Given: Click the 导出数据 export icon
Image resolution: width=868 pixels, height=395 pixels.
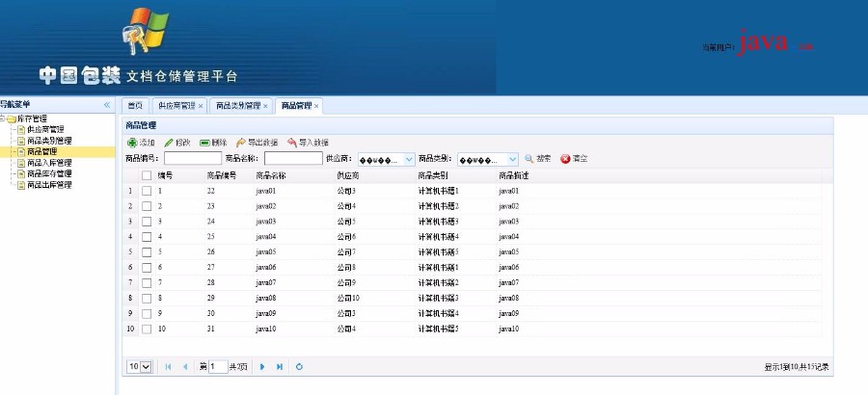Looking at the screenshot, I should point(241,143).
